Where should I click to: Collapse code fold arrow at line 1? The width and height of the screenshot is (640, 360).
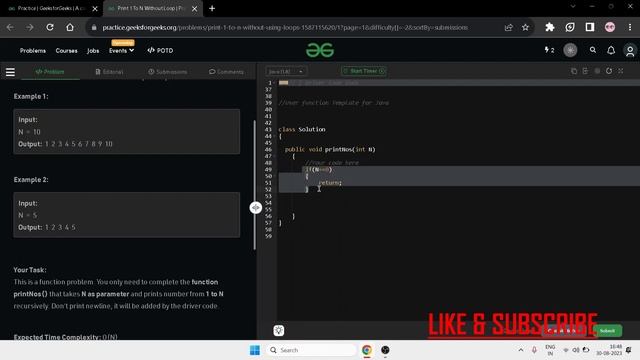(x=274, y=83)
